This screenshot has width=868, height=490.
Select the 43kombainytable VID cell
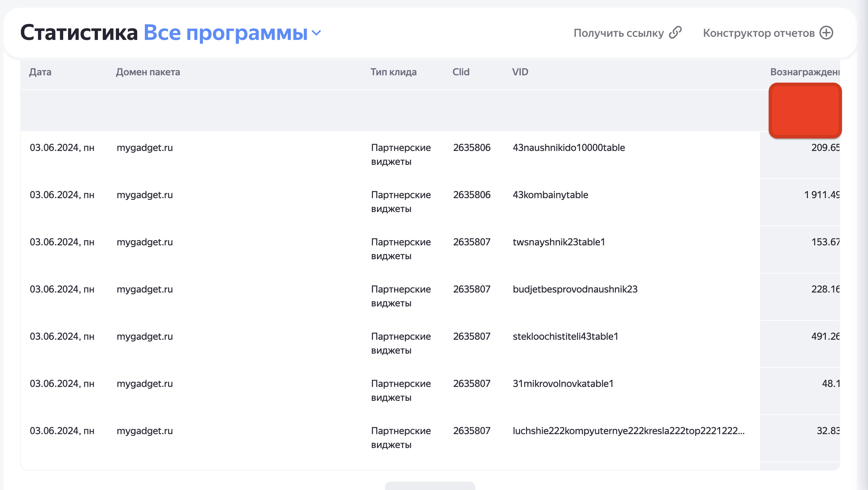(550, 195)
